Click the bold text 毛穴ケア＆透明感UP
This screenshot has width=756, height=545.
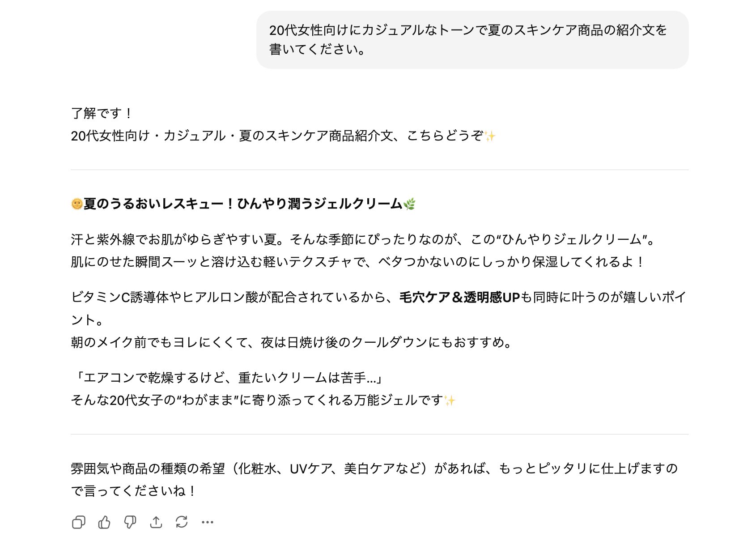459,298
